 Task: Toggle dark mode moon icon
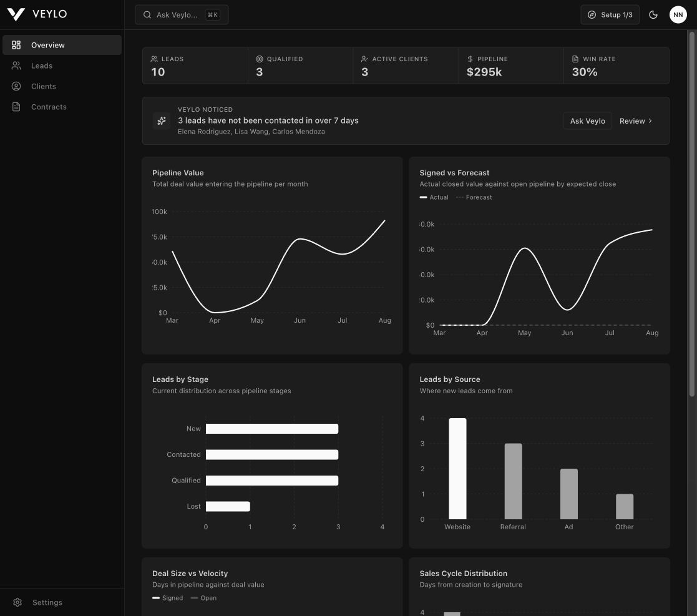coord(653,15)
